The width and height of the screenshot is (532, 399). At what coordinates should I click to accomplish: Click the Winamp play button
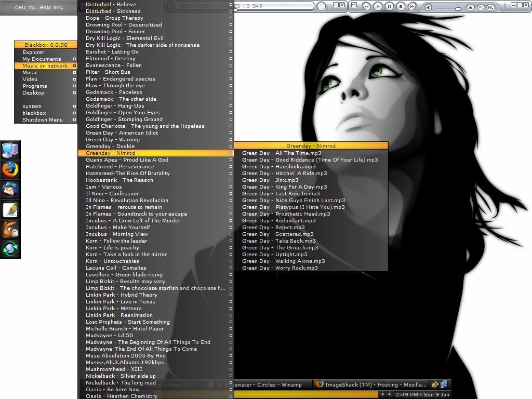(x=378, y=6)
